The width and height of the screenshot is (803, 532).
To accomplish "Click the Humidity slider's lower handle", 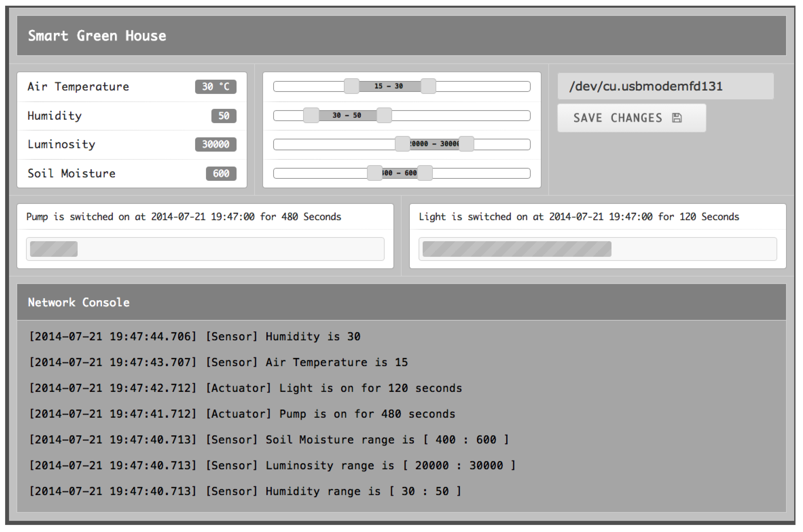I will coord(311,115).
